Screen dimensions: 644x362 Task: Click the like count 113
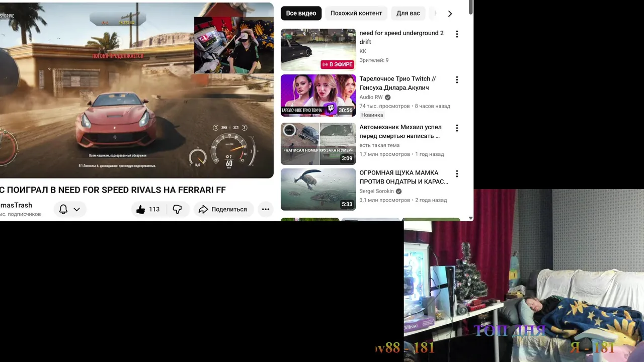(x=154, y=209)
